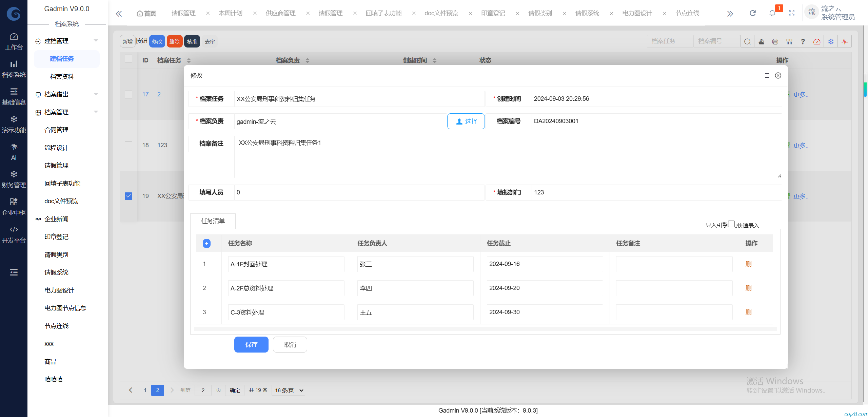Viewport: 868px width, 417px height.
Task: Toggle the 导入引擎 checkbox
Action: tap(731, 224)
